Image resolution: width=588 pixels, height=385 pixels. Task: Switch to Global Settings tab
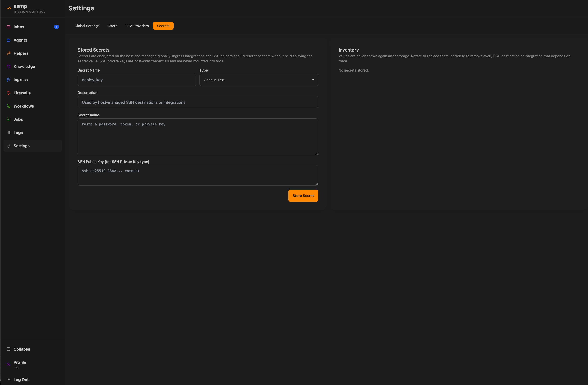87,26
